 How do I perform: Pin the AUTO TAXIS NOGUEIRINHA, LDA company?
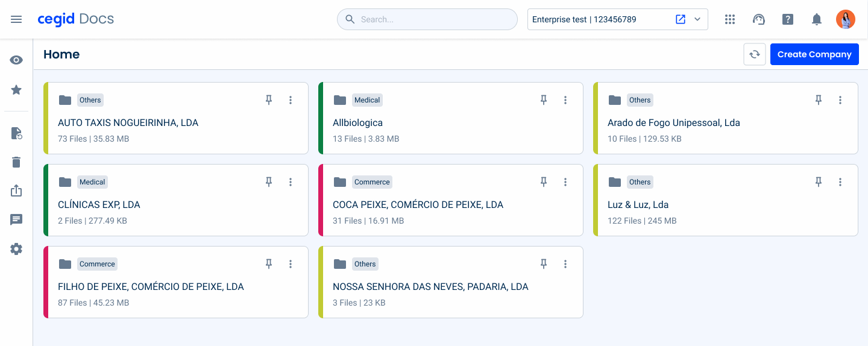[x=269, y=100]
